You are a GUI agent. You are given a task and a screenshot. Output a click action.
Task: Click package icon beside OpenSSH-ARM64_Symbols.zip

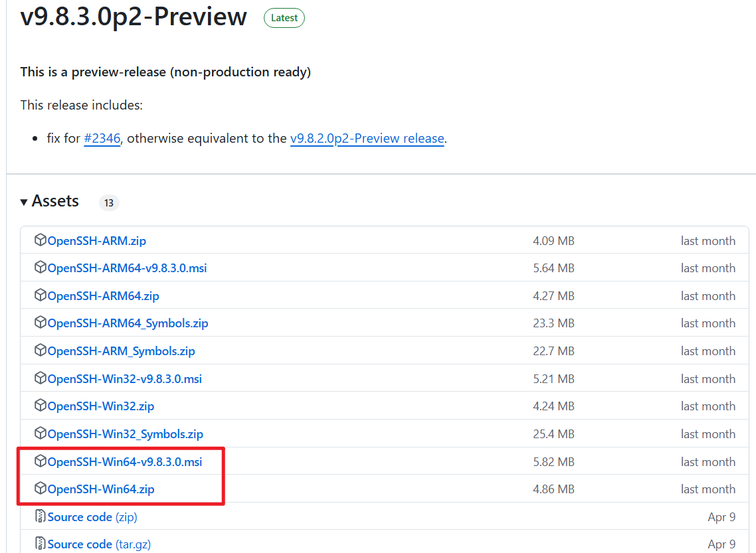click(x=40, y=322)
